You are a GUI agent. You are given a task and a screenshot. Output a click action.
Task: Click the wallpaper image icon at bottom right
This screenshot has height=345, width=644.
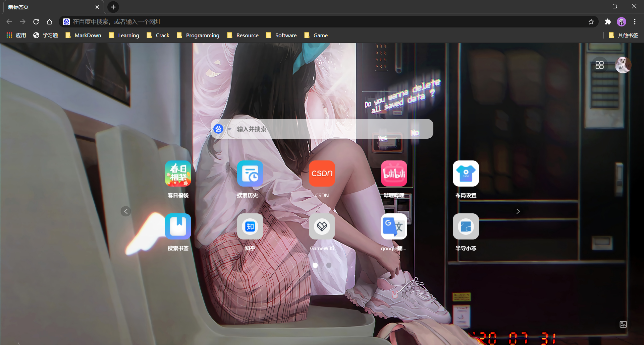(x=623, y=324)
